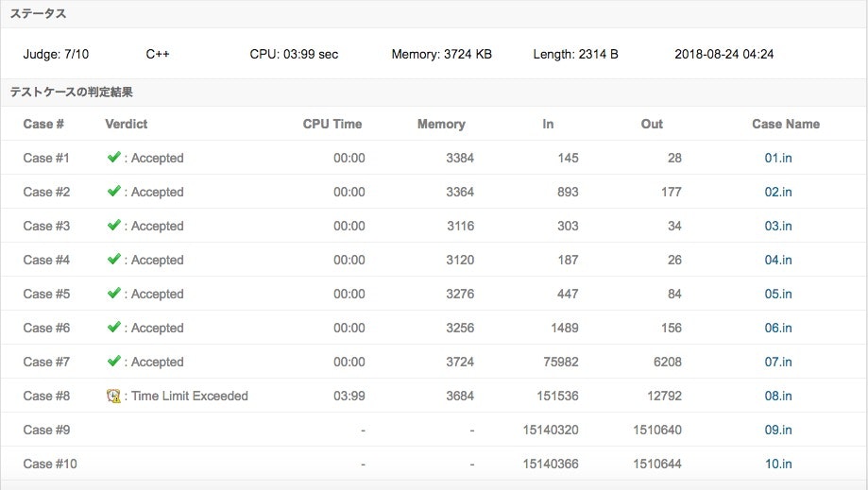The height and width of the screenshot is (490, 868).
Task: Click the green checkmark for Case #5
Action: pyautogui.click(x=113, y=293)
